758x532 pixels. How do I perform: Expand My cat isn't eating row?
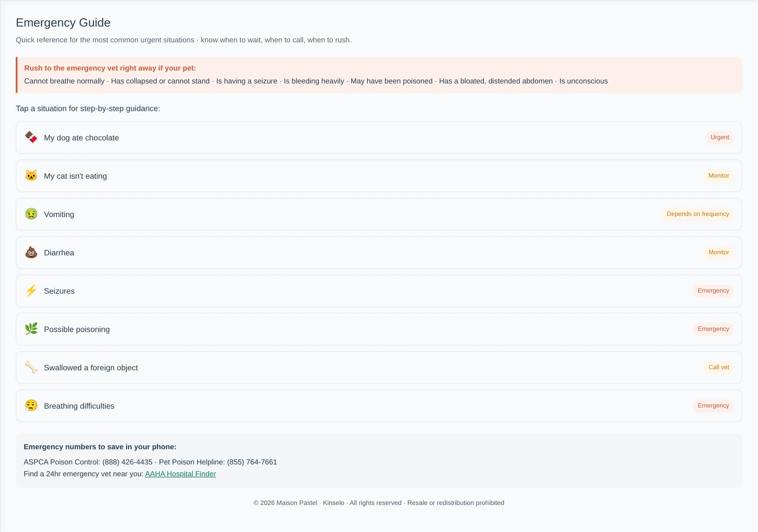click(379, 176)
